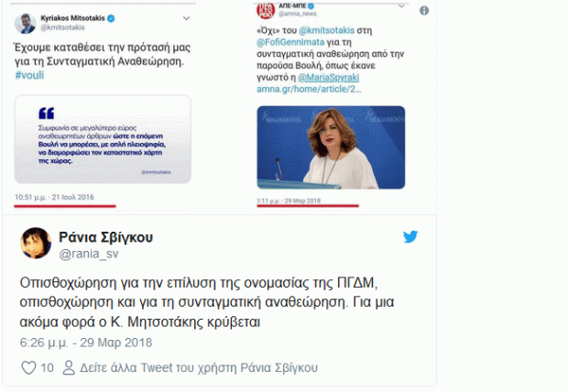Click the @kmitsotakis mention in ΑΠΕ-ΜΠΕ tweet
568x392 pixels.
326,30
